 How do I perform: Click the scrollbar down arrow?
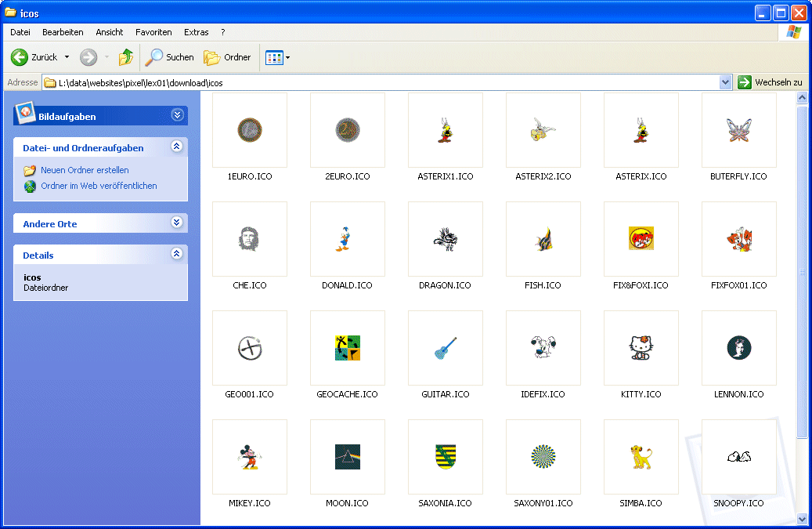tap(802, 519)
